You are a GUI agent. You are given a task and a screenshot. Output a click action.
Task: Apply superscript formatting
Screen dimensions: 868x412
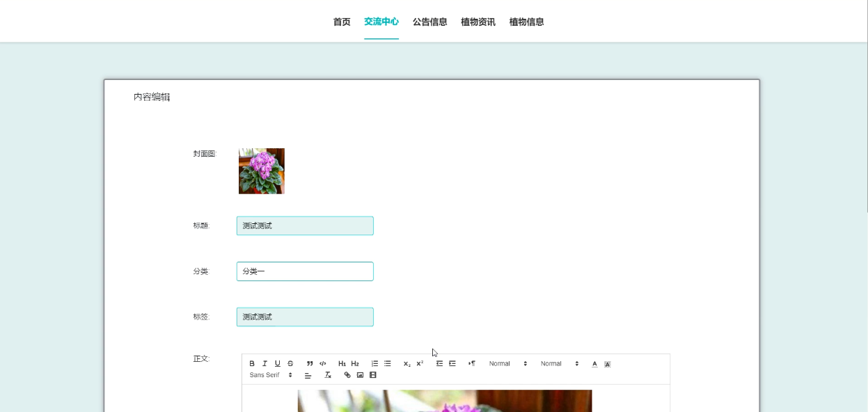420,363
